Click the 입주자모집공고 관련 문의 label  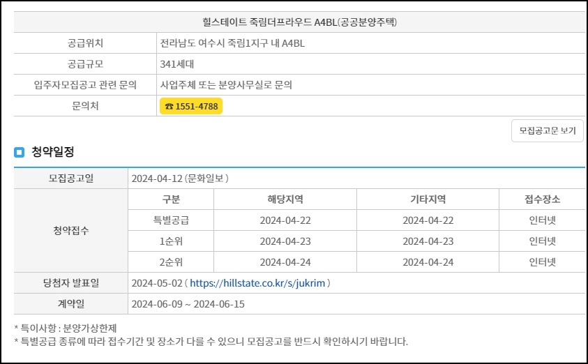[x=85, y=85]
